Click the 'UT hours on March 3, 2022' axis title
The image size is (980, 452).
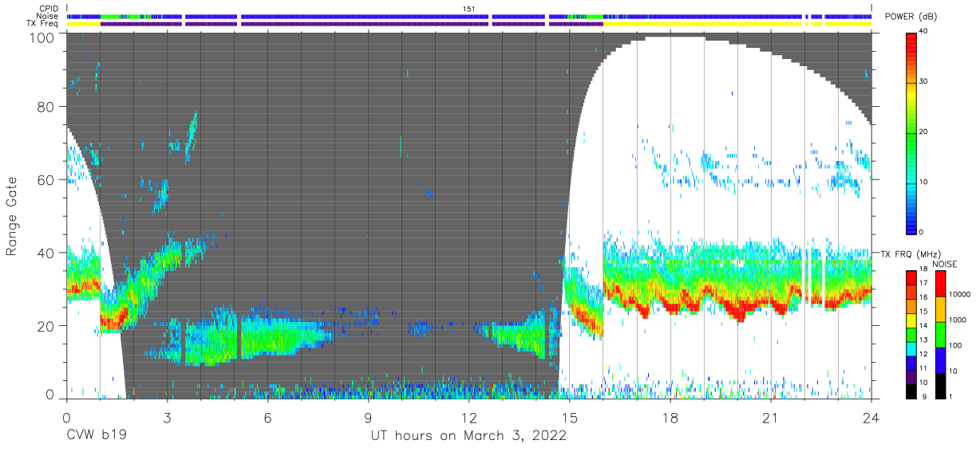click(x=468, y=436)
